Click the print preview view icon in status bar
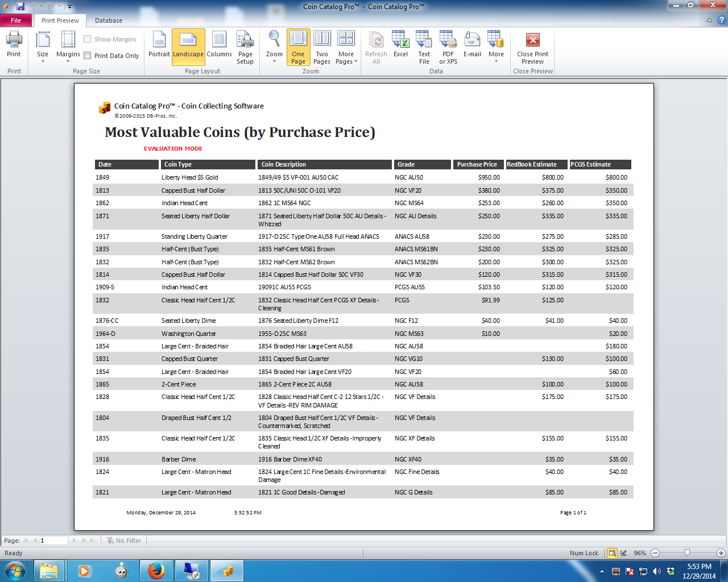 (612, 553)
